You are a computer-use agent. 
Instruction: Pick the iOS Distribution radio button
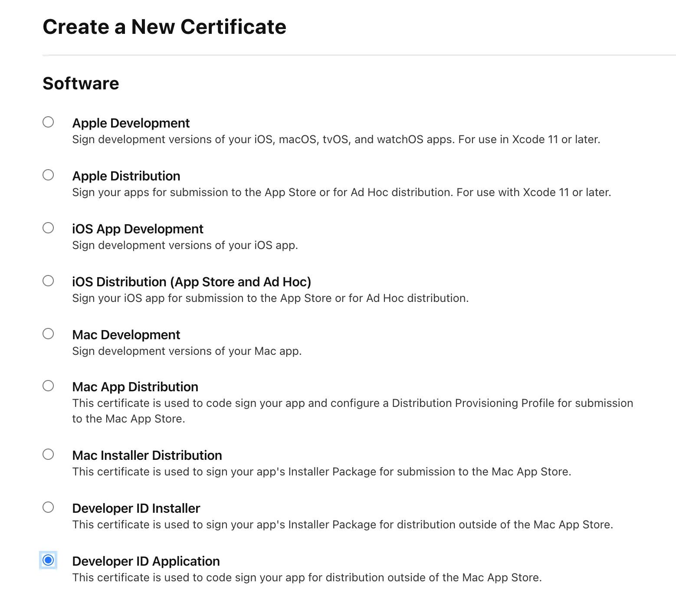point(48,281)
